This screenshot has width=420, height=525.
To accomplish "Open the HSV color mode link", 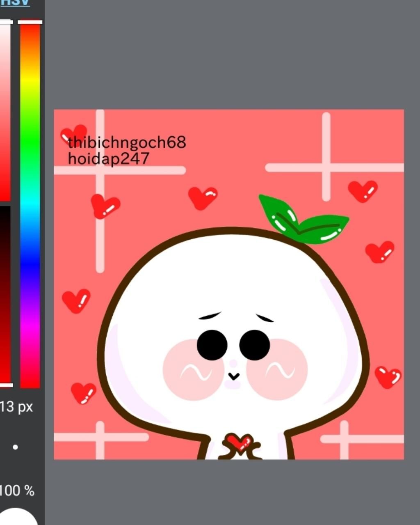I will 15,2.
